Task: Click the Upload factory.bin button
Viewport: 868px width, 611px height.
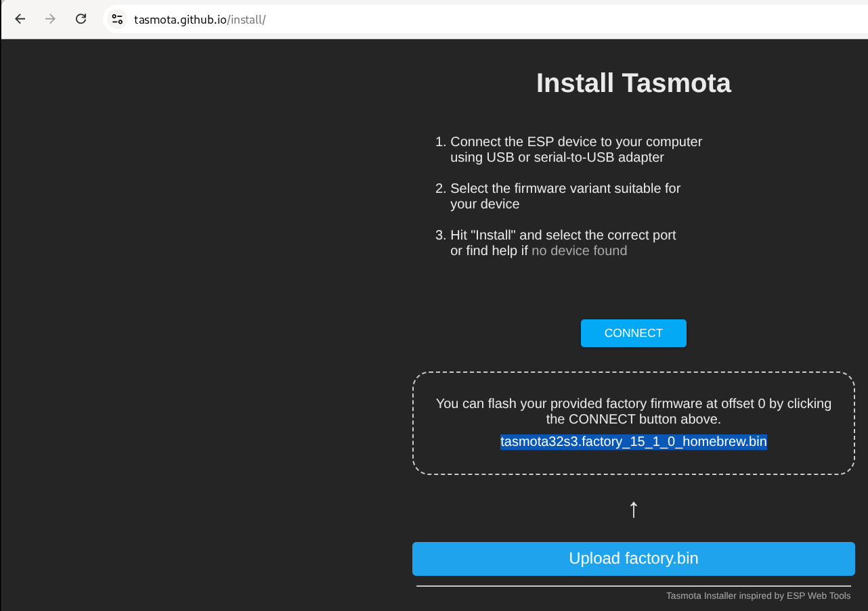Action: click(633, 558)
